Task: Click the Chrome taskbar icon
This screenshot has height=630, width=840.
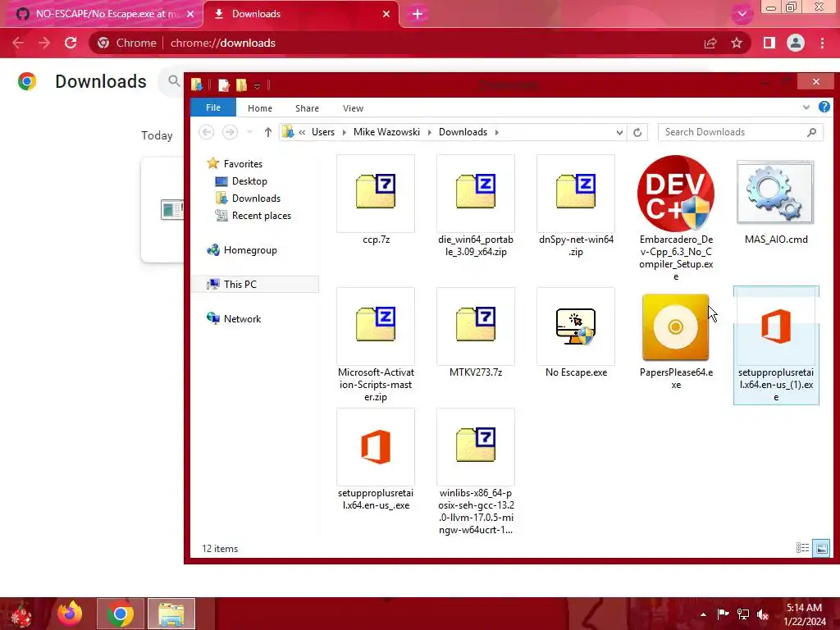Action: click(x=121, y=614)
